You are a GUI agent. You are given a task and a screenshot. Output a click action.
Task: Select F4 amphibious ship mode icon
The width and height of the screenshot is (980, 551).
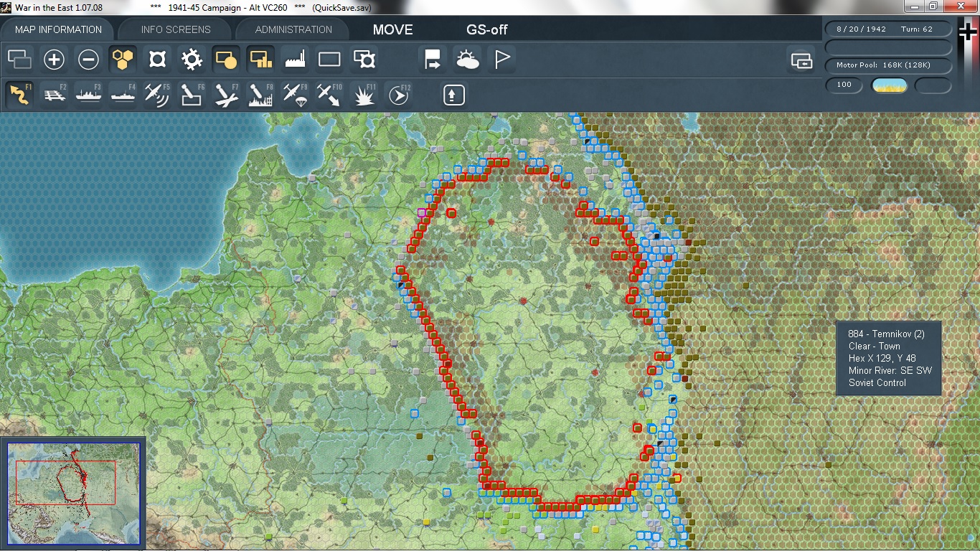(123, 95)
